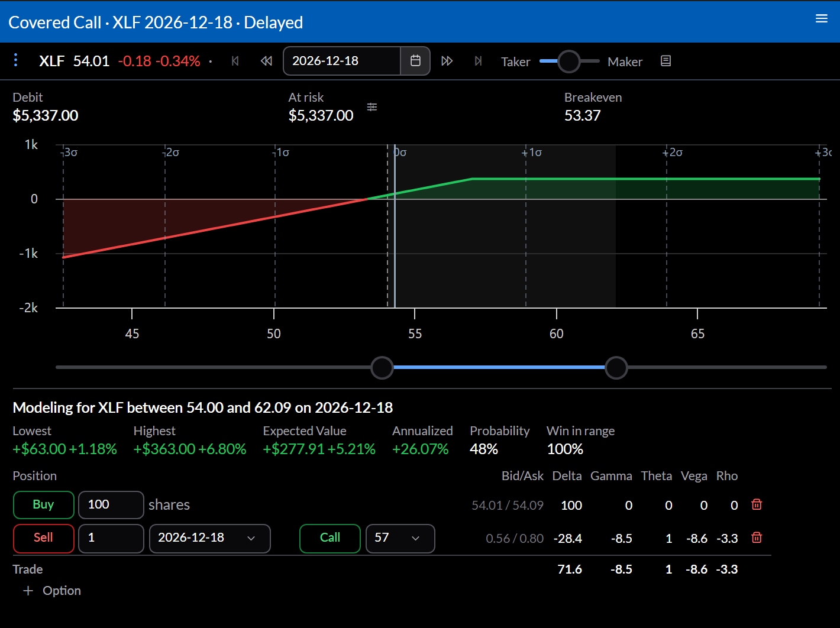Click the Delta column header
Image resolution: width=840 pixels, height=628 pixels.
click(x=567, y=476)
